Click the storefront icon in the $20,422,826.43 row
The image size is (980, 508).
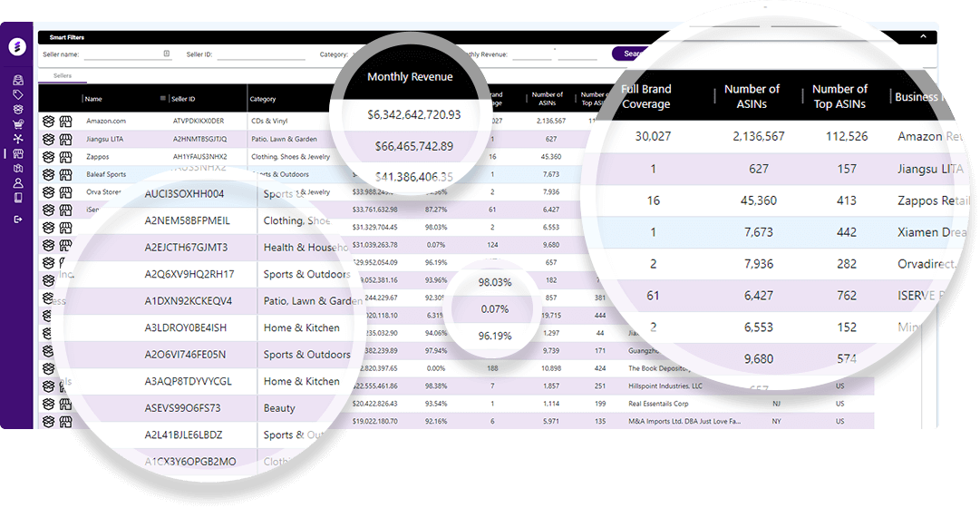(x=65, y=405)
